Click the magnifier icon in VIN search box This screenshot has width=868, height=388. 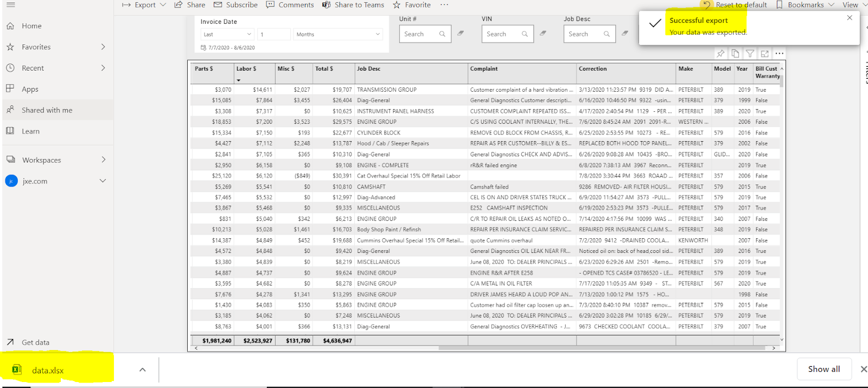tap(525, 34)
